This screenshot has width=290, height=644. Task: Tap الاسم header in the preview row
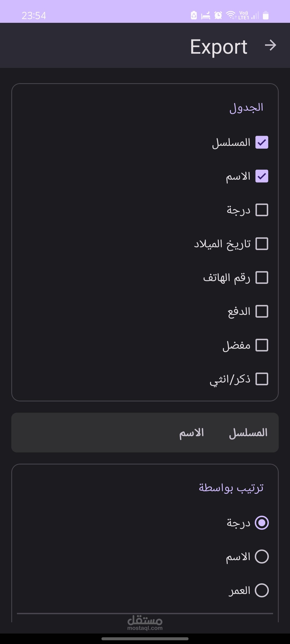click(191, 433)
